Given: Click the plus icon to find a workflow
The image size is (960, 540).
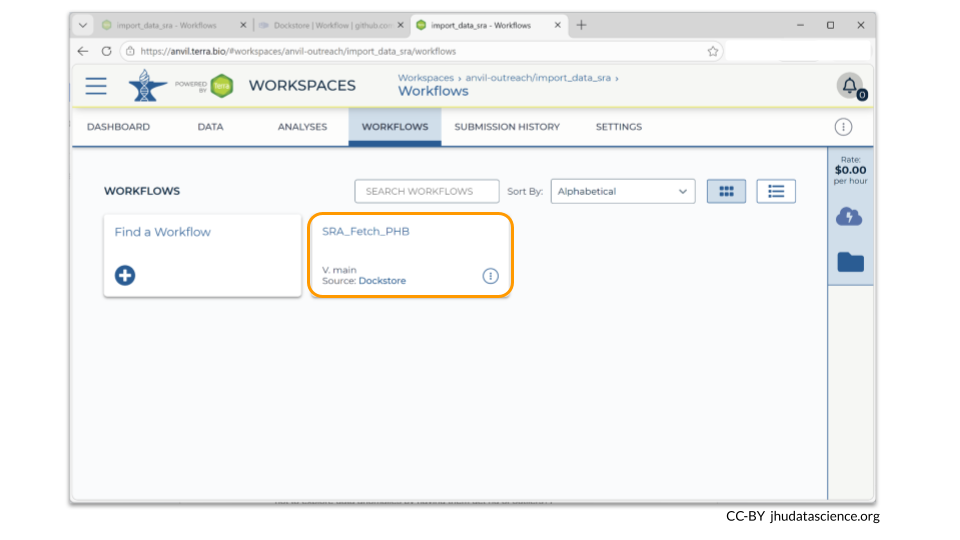Looking at the screenshot, I should click(125, 276).
